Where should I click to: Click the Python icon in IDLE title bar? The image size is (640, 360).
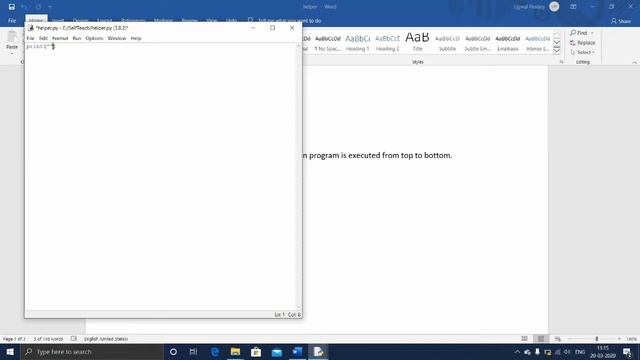pos(31,28)
